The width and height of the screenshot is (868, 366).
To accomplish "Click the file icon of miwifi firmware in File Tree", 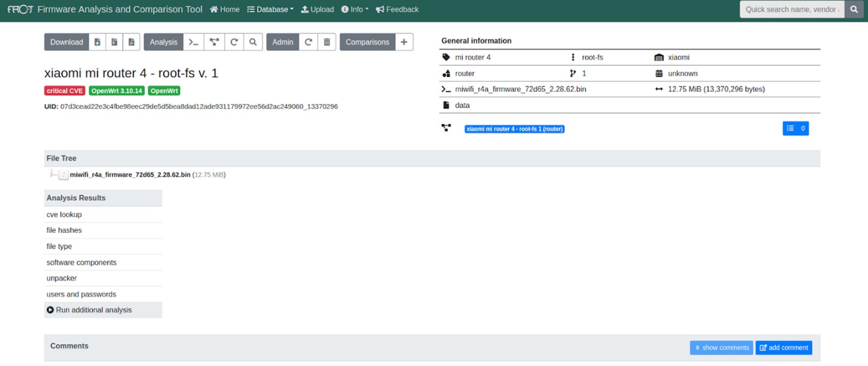I will (x=63, y=175).
